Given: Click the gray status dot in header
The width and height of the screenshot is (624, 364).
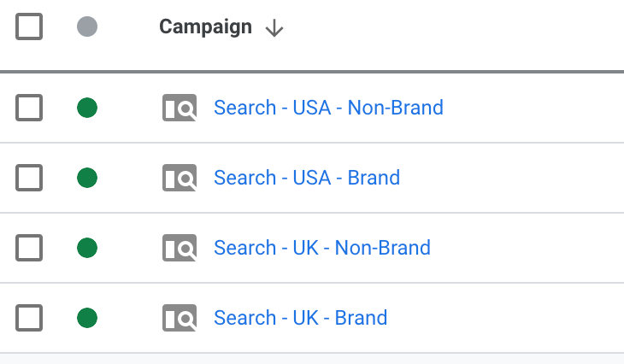Looking at the screenshot, I should click(x=87, y=26).
